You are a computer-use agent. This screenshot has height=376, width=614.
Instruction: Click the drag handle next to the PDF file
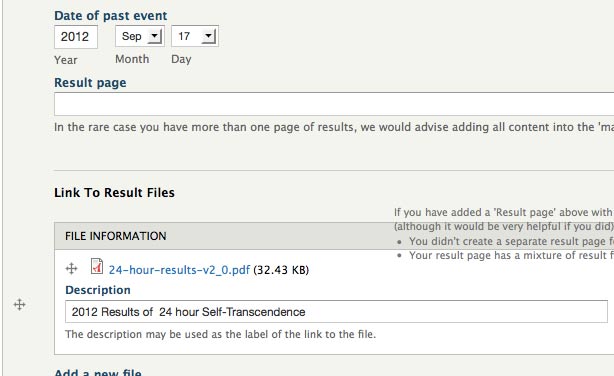tap(71, 269)
